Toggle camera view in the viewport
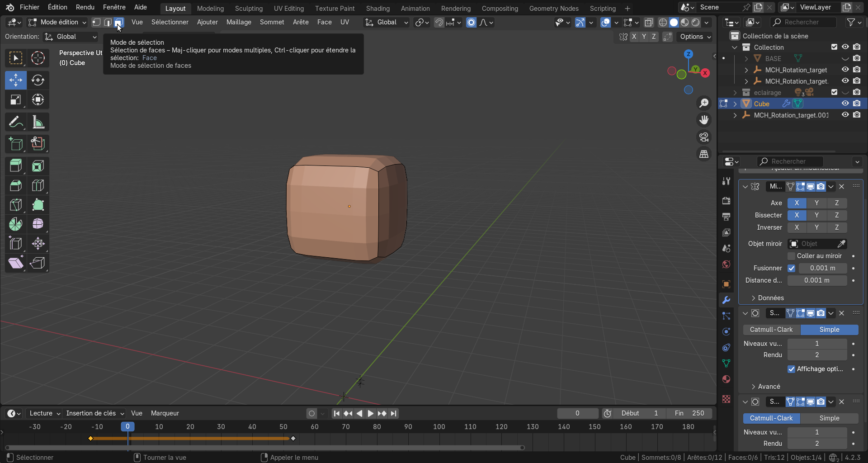868x463 pixels. [704, 137]
